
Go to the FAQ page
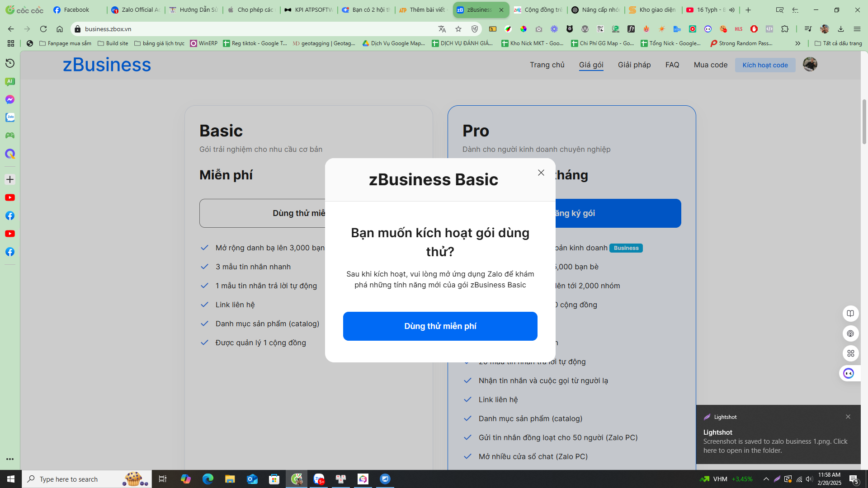click(672, 65)
